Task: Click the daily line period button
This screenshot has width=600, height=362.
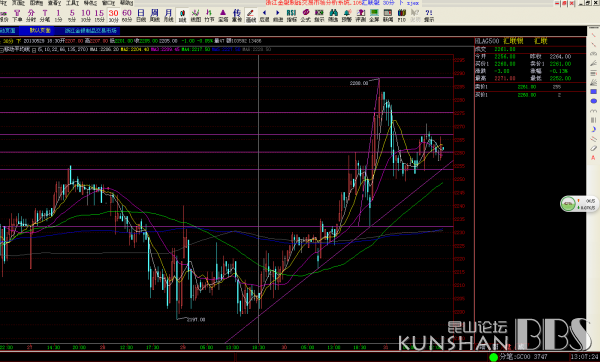Action: point(141,15)
